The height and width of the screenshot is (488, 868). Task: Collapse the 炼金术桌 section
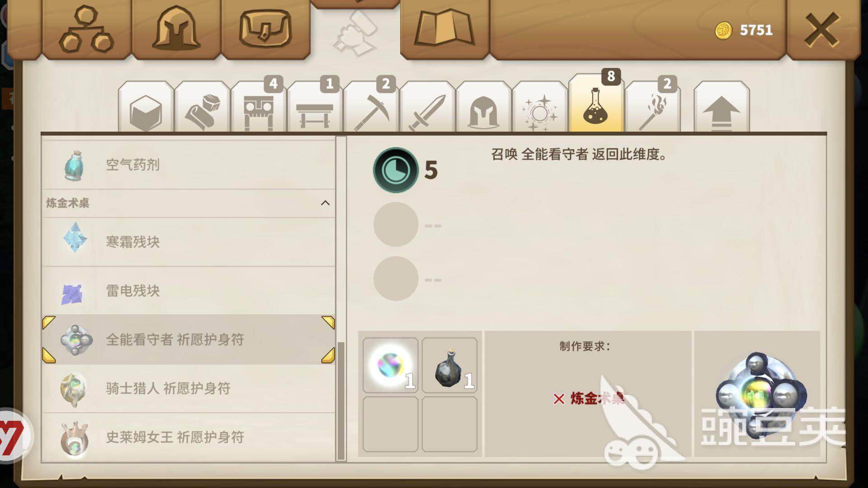click(x=325, y=203)
